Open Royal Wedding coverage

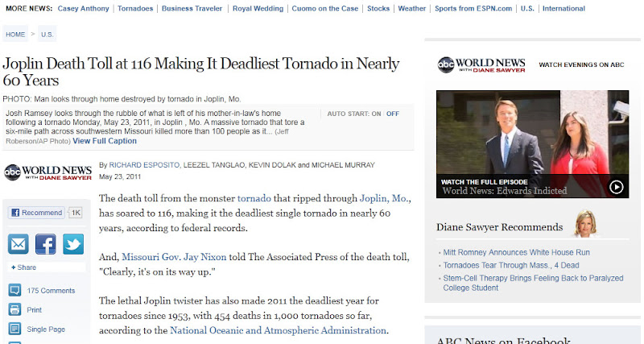point(258,8)
